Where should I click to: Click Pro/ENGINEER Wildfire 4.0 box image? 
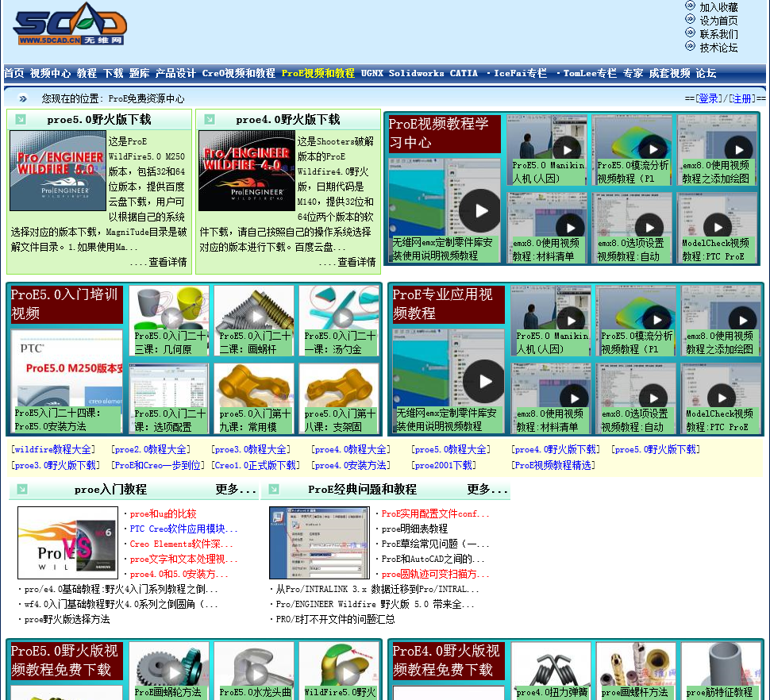[x=247, y=171]
